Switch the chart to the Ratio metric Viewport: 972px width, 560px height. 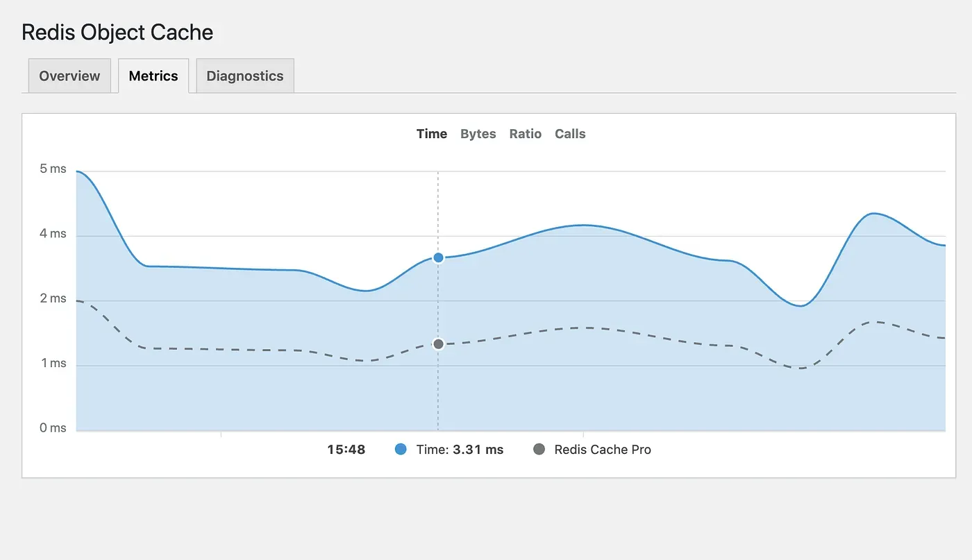pos(525,133)
